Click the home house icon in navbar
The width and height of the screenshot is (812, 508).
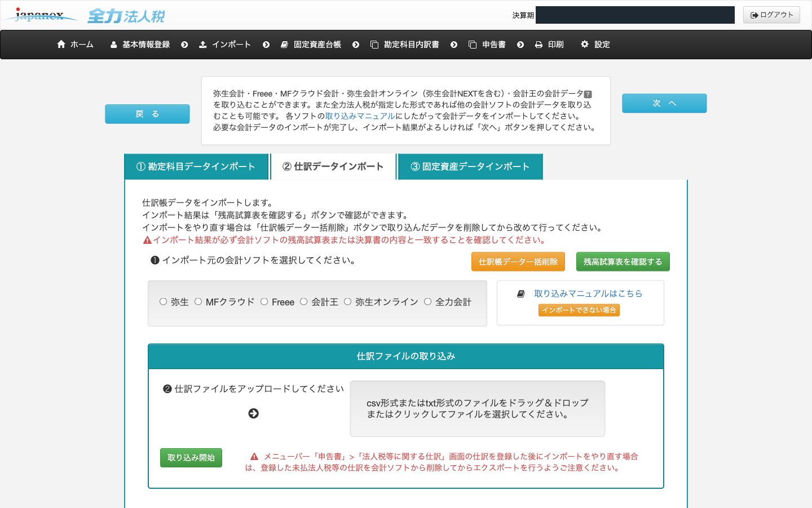[61, 44]
